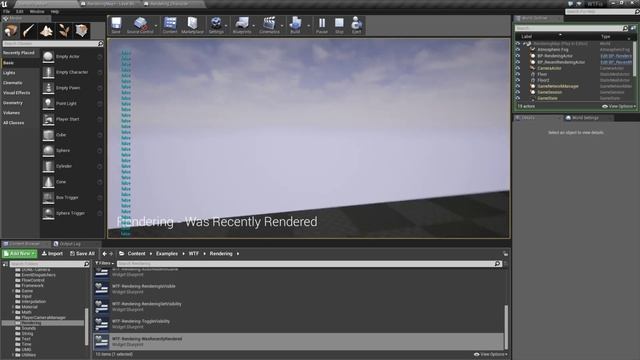Select the Rendering folder in the tree
This screenshot has height=360, width=640.
coord(43,323)
